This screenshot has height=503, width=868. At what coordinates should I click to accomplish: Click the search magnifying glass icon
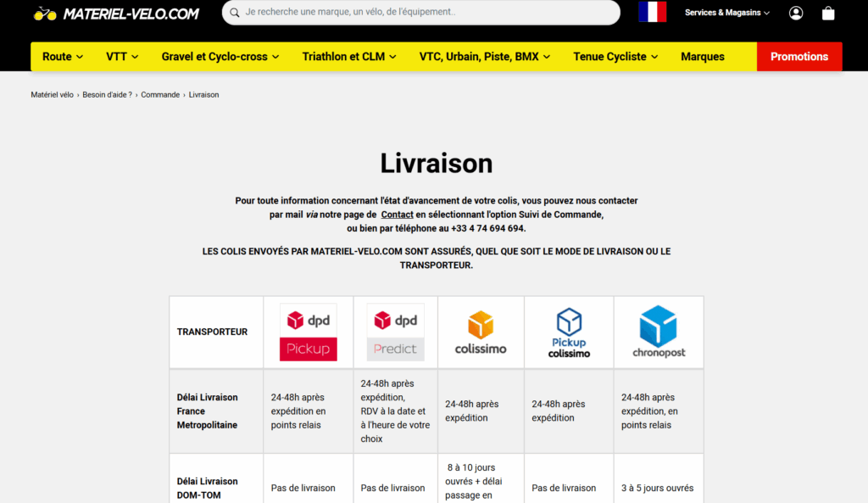click(234, 13)
